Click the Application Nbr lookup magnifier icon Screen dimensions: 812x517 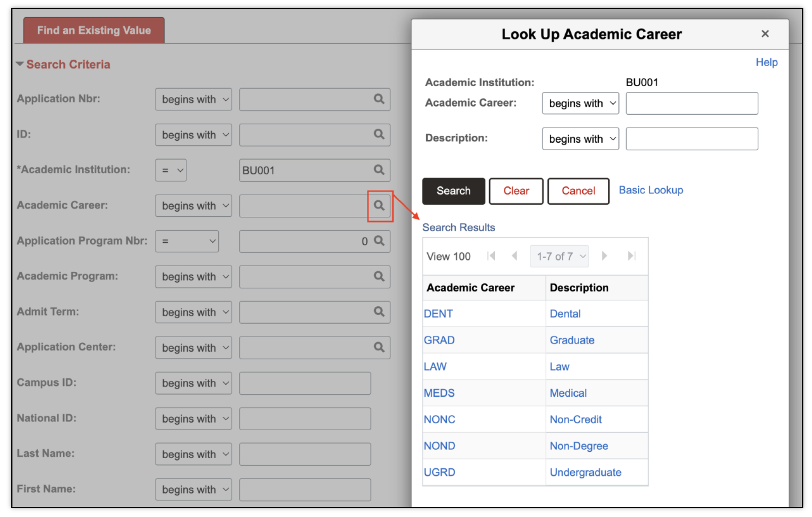tap(379, 99)
